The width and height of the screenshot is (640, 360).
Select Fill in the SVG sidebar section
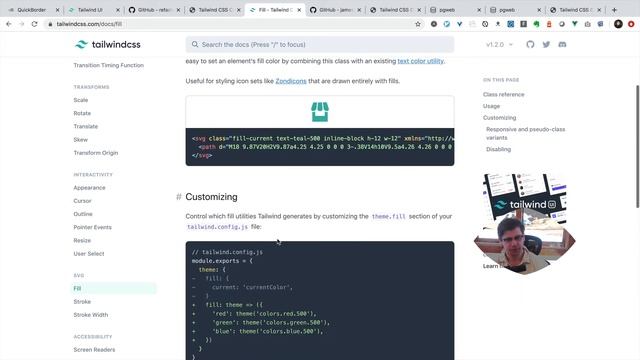tap(113, 289)
